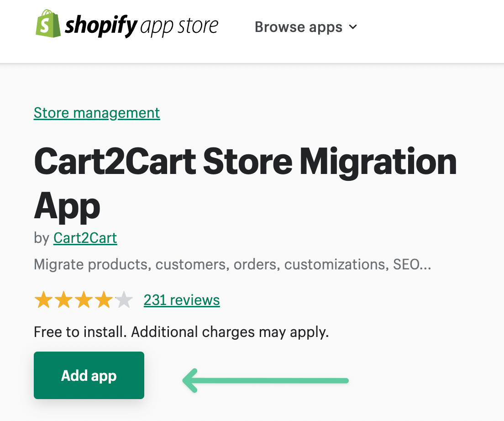504x421 pixels.
Task: Open the Store management category
Action: click(96, 113)
